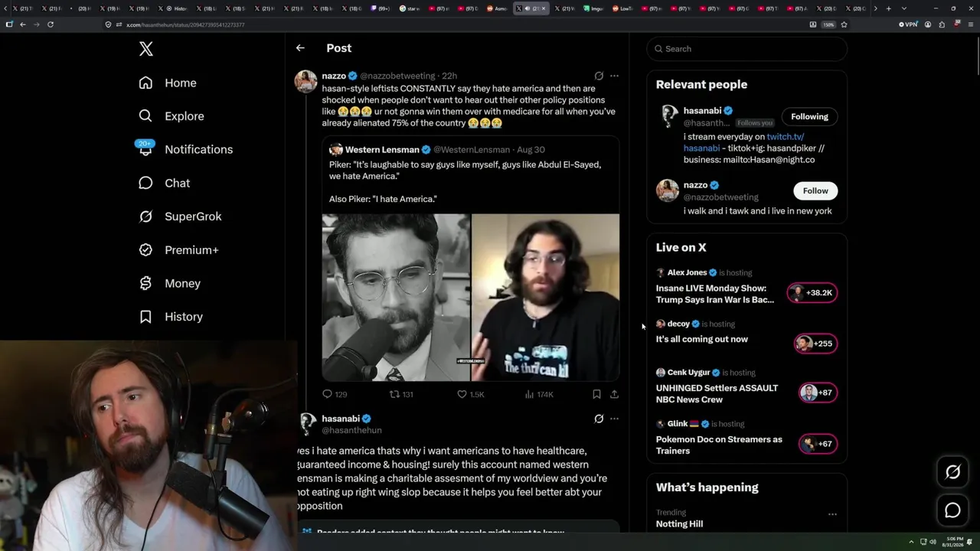The image size is (980, 551).
Task: Open the Windows notification bell
Action: [x=970, y=542]
